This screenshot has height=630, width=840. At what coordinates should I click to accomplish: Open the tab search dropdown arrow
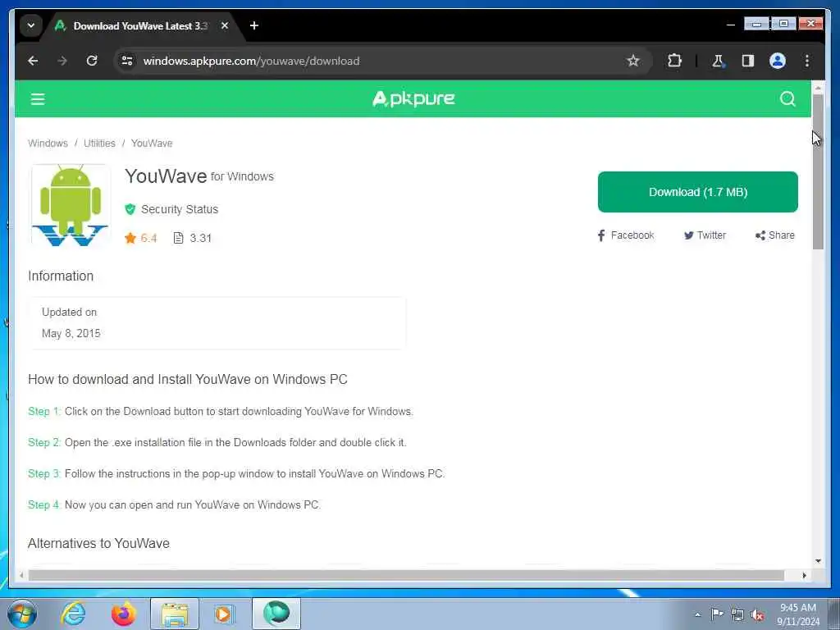(x=31, y=25)
